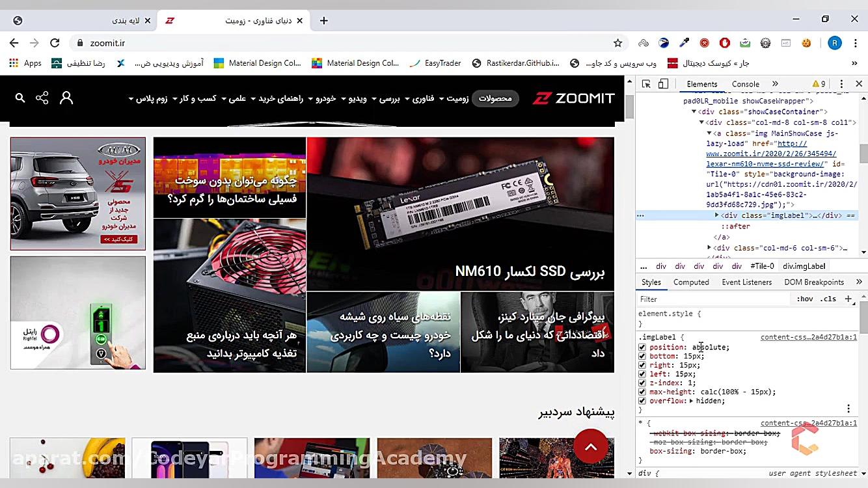Disable the max-height CSS property
This screenshot has height=488, width=868.
(642, 392)
